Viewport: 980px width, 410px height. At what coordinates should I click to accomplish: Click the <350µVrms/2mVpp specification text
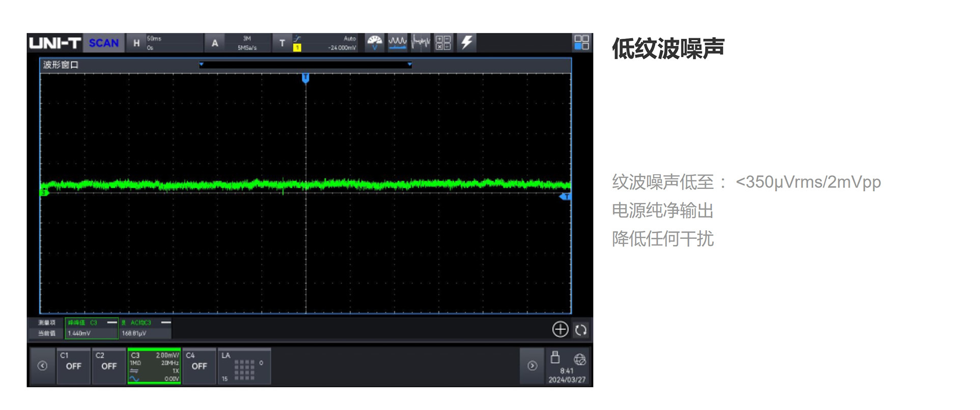click(808, 182)
